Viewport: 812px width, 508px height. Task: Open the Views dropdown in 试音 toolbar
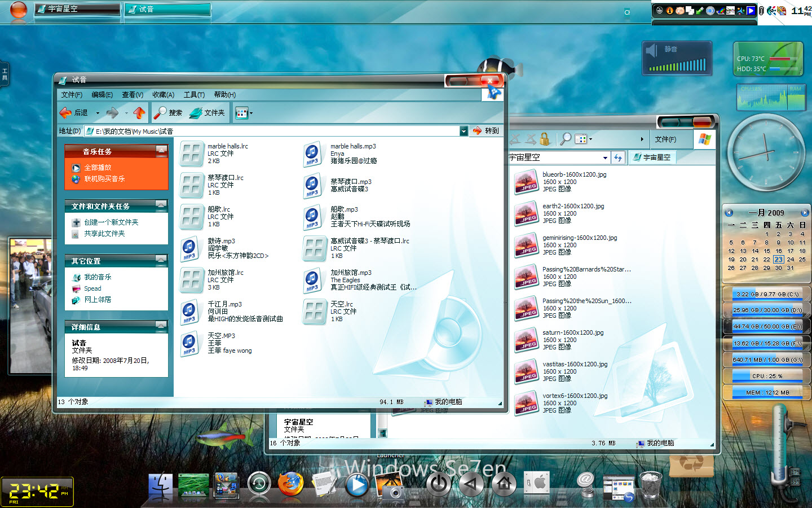(244, 113)
